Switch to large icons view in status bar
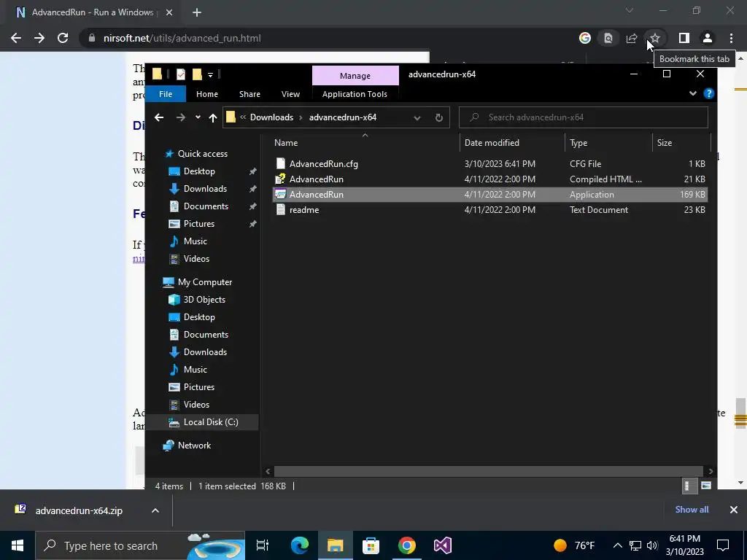This screenshot has width=747, height=560. click(x=706, y=486)
